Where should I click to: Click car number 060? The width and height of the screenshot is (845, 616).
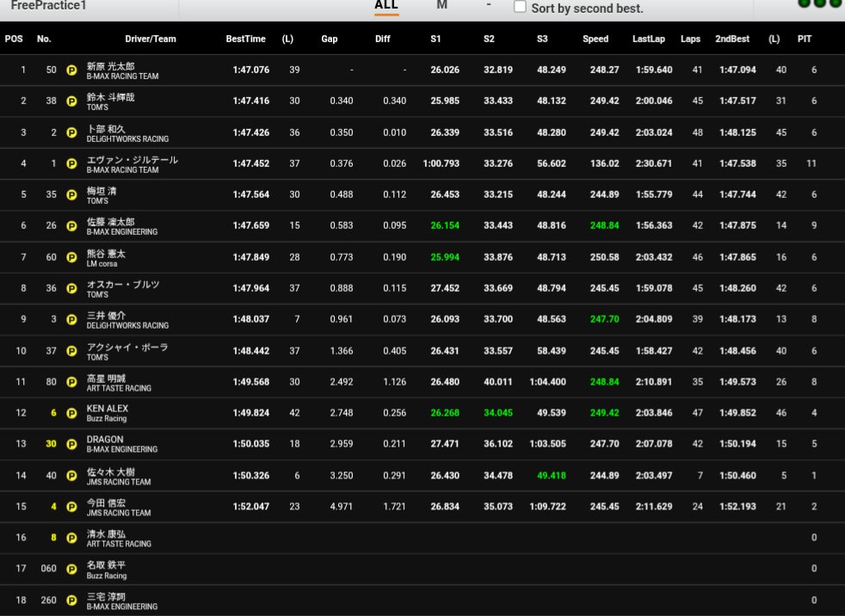click(x=48, y=569)
